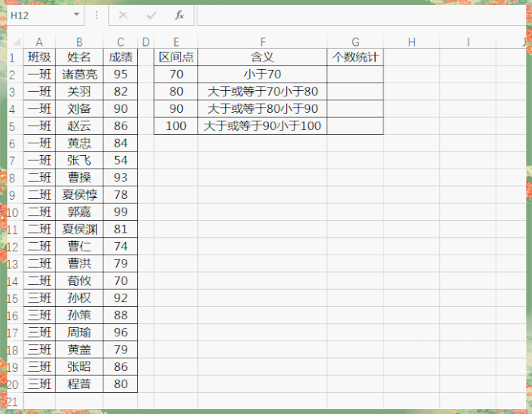Select the cell with 郭嘉
This screenshot has height=414, width=532.
[x=80, y=212]
